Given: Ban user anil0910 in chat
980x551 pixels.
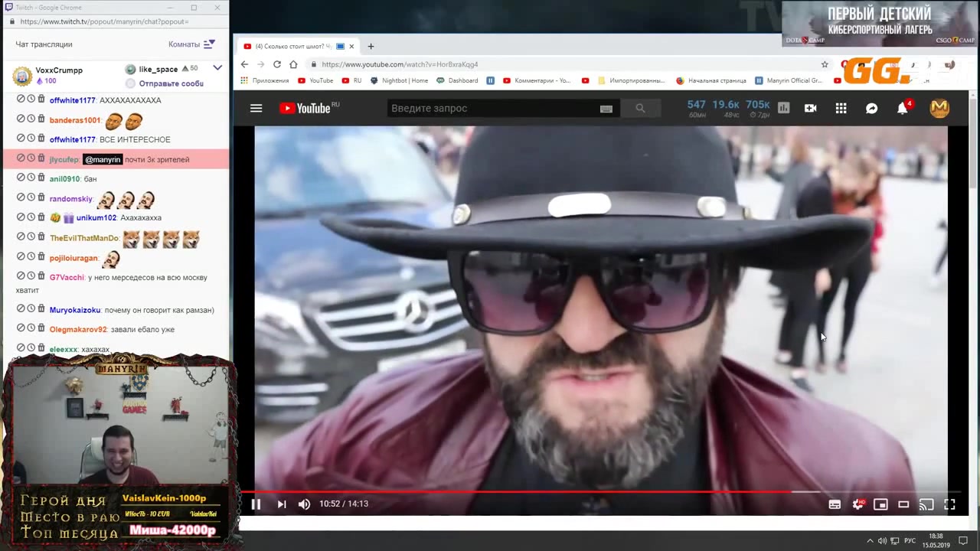Looking at the screenshot, I should [21, 178].
